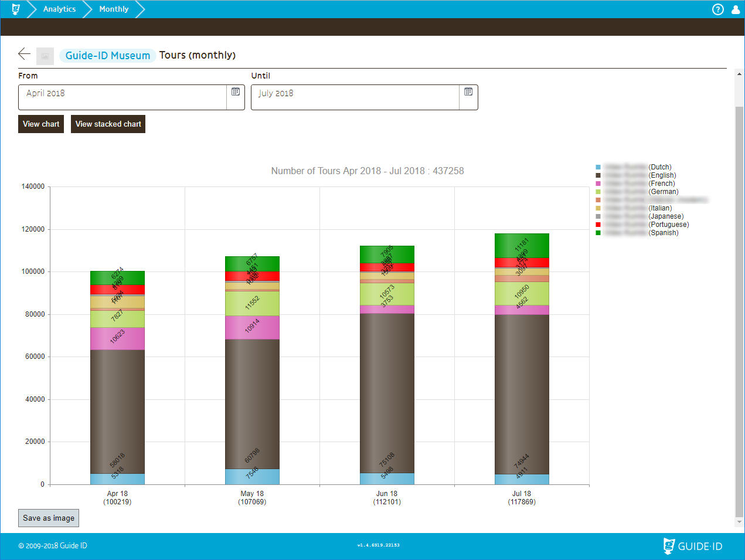This screenshot has height=560, width=745.
Task: Go to the Monthly breadcrumb
Action: [x=114, y=9]
